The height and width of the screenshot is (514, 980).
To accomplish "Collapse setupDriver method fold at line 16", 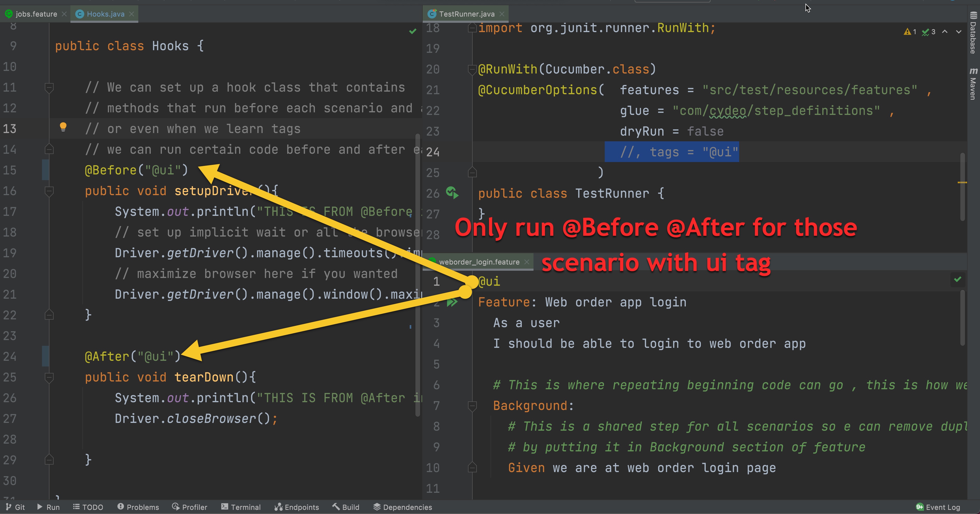I will [x=49, y=191].
